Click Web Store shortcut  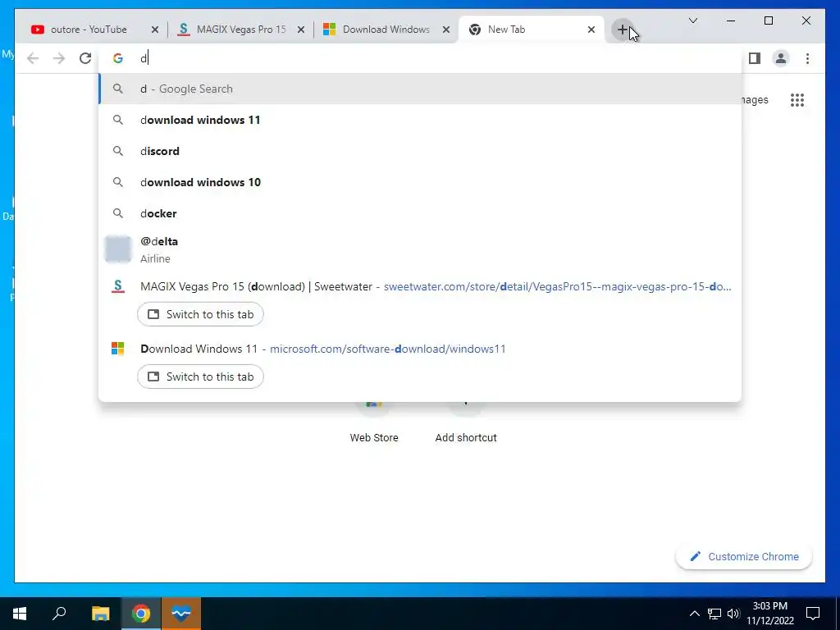(x=374, y=423)
